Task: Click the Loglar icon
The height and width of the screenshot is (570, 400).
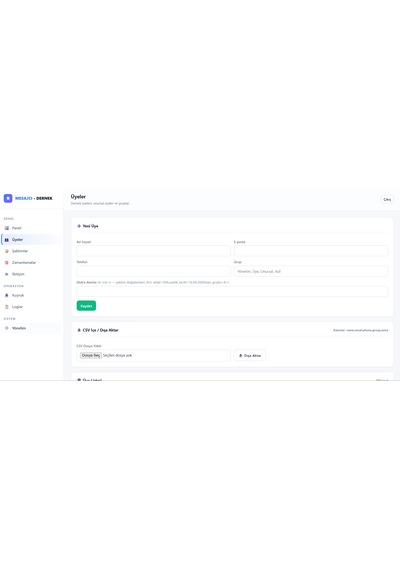Action: click(7, 307)
